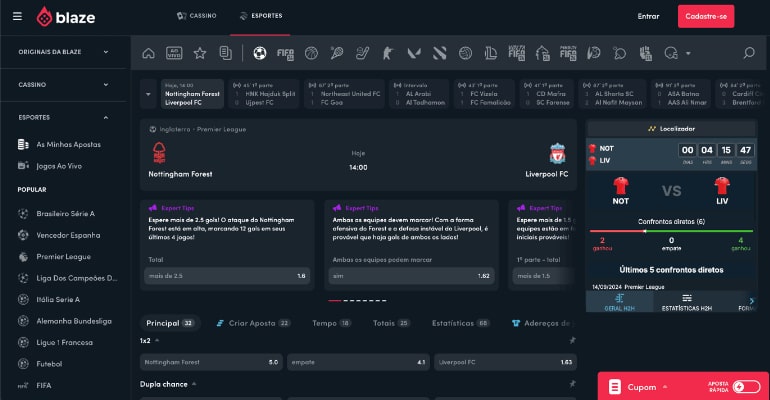Screen dimensions: 770x400
Task: Click the Cadastre-se button
Action: point(706,16)
